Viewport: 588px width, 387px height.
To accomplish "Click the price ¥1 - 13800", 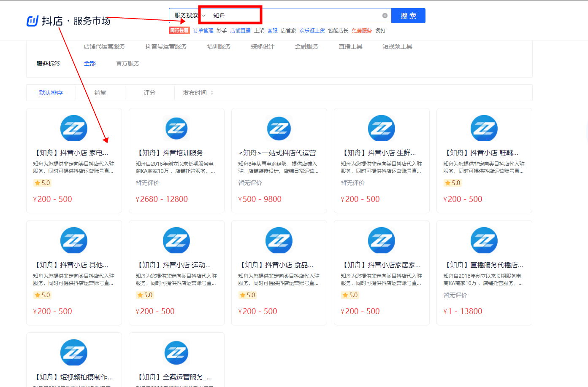I will (463, 311).
